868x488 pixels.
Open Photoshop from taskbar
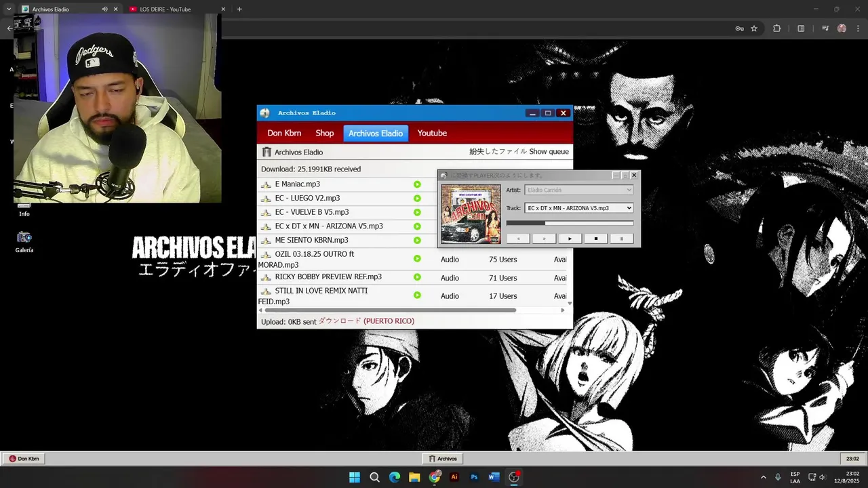point(474,477)
